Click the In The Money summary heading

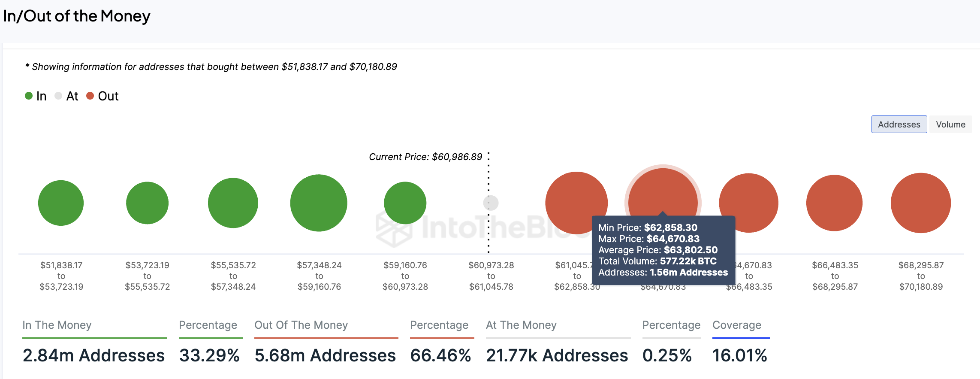click(x=57, y=325)
